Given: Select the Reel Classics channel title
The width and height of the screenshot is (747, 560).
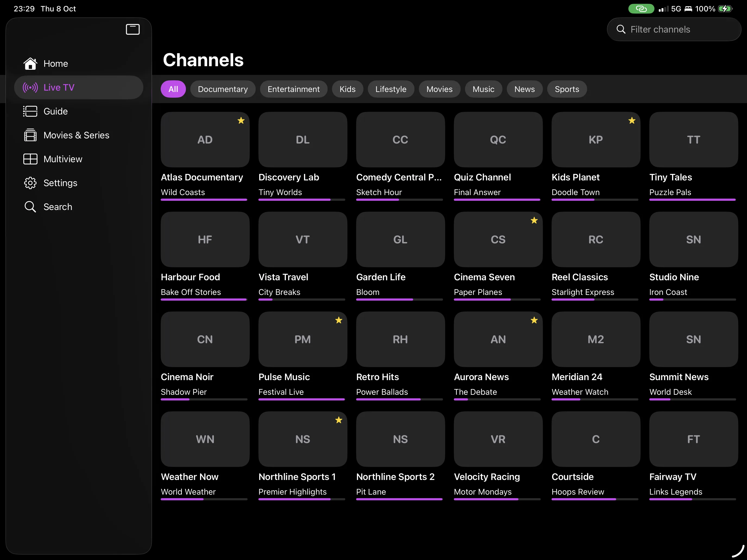Looking at the screenshot, I should 580,277.
